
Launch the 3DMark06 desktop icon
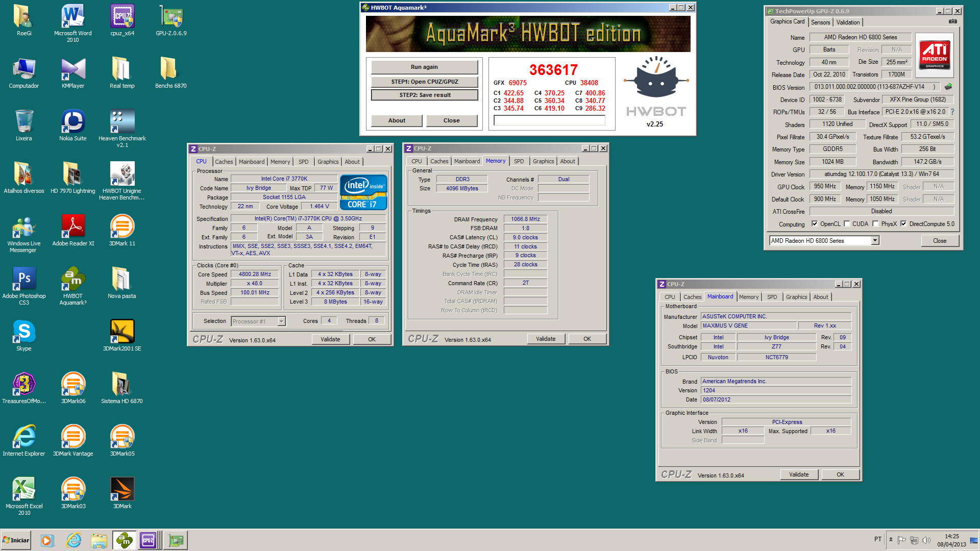coord(73,388)
